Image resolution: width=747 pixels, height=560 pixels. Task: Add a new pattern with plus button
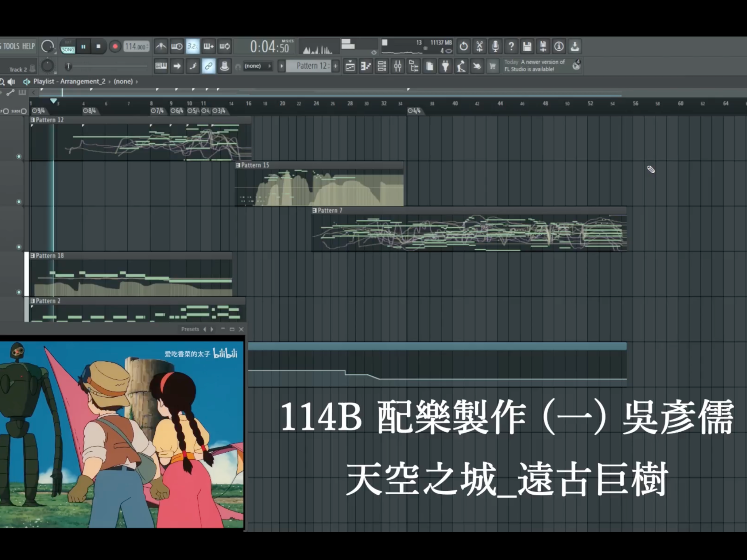(x=336, y=66)
